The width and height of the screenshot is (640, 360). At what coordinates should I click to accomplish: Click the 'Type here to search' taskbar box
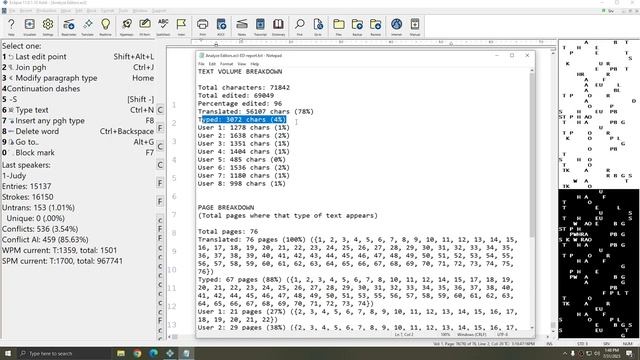[x=64, y=353]
